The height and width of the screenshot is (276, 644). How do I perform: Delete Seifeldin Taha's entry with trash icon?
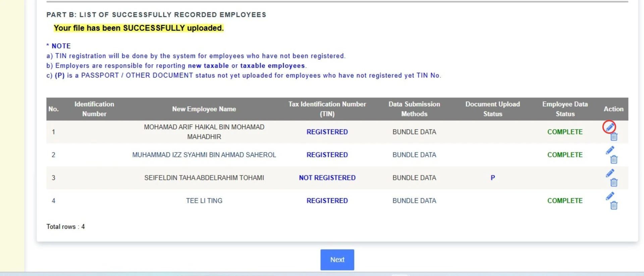pyautogui.click(x=614, y=182)
